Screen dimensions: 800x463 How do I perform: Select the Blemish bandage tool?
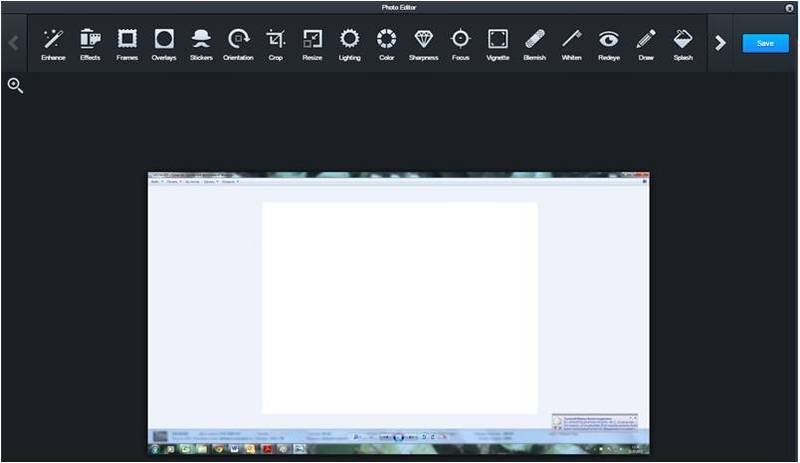[x=535, y=41]
